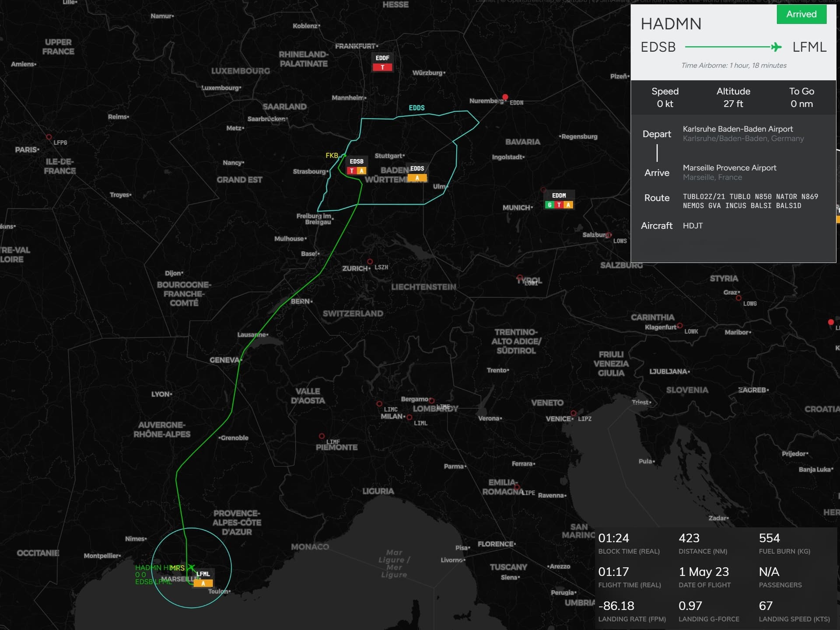This screenshot has height=630, width=840.
Task: Click the yellow FKB waypoint label
Action: [x=332, y=155]
